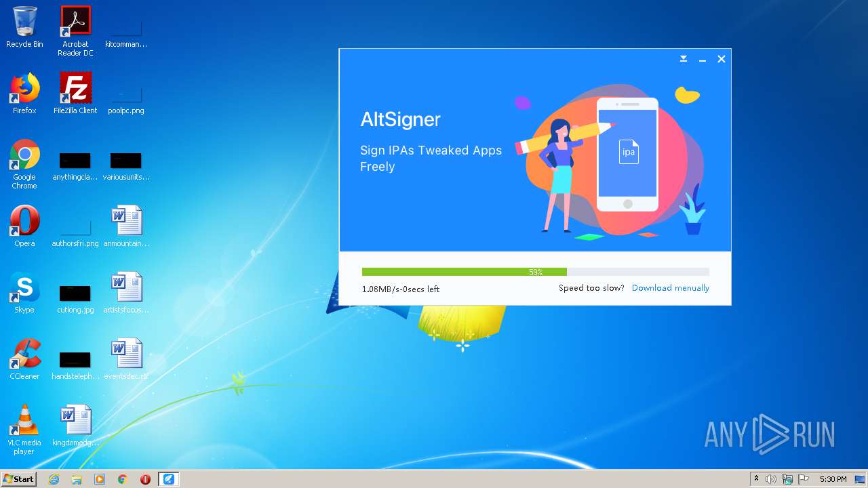The width and height of the screenshot is (868, 488).
Task: Launch Acrobat Reader DC shortcut
Action: click(75, 31)
